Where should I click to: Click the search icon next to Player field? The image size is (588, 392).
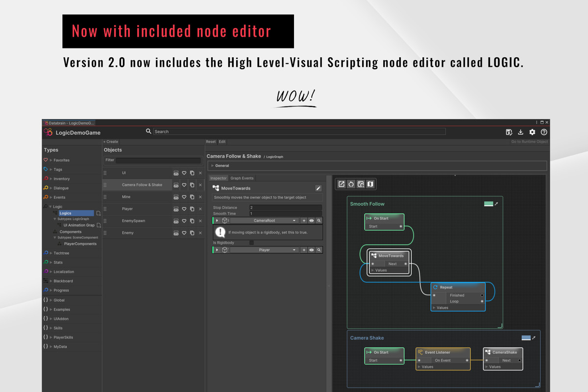point(319,250)
